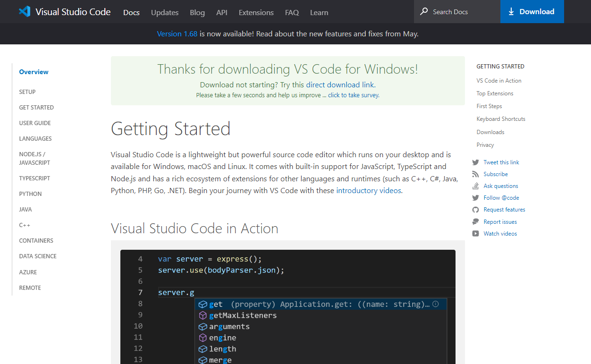Open the Learn nav item
The height and width of the screenshot is (364, 591).
(x=319, y=12)
